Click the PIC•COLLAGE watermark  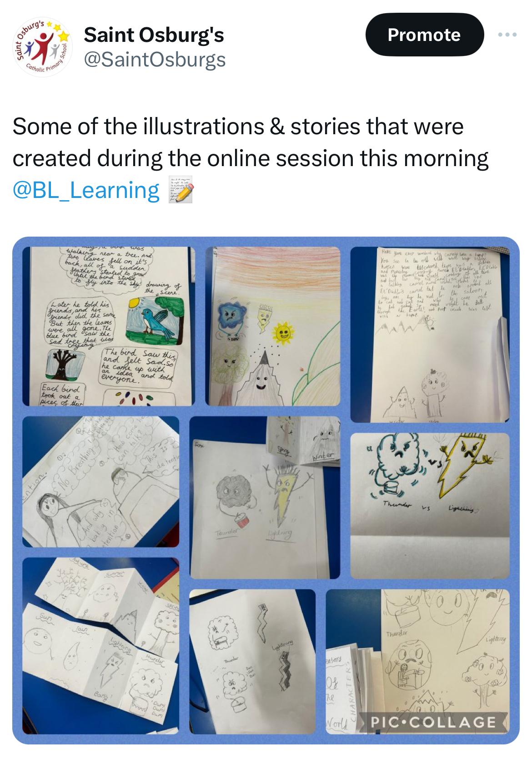coord(432,722)
